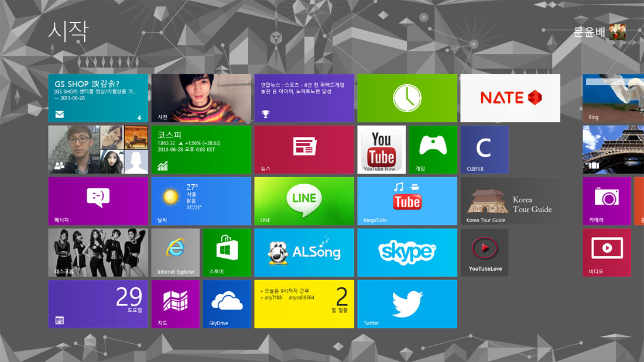Open the Photos tile with selfie
Screen dimensions: 644x362
(201, 98)
